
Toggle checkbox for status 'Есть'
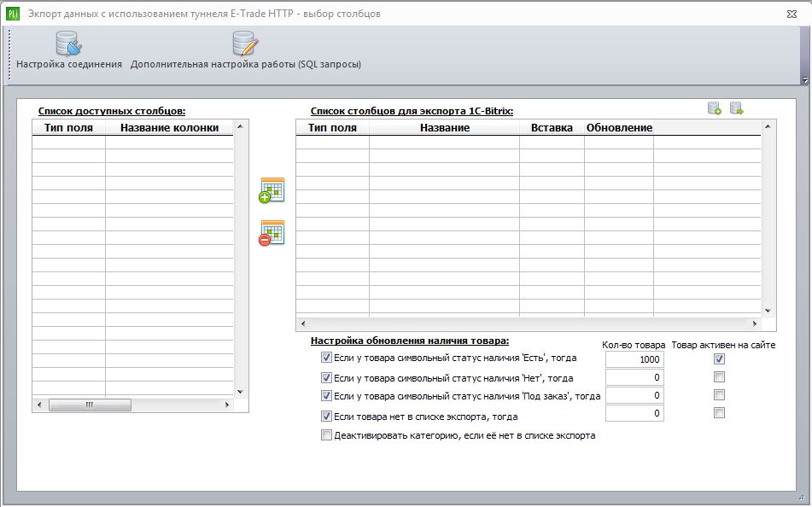point(326,358)
